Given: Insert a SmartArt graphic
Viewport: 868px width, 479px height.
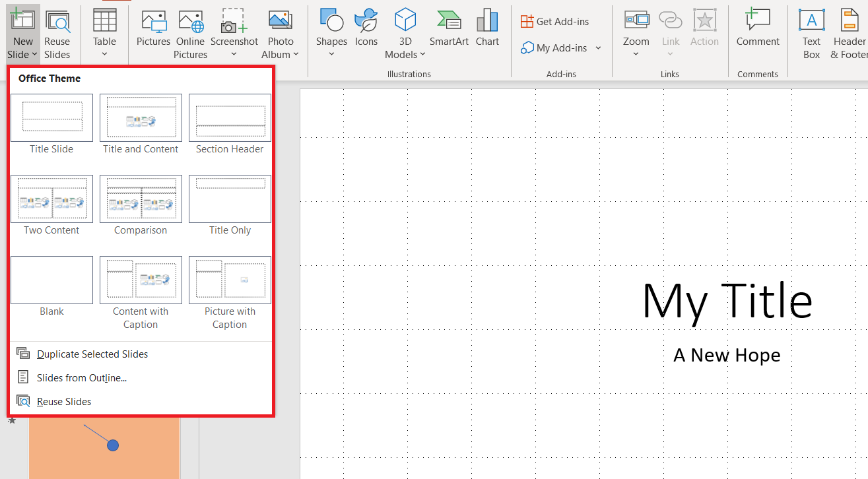Looking at the screenshot, I should (x=449, y=30).
